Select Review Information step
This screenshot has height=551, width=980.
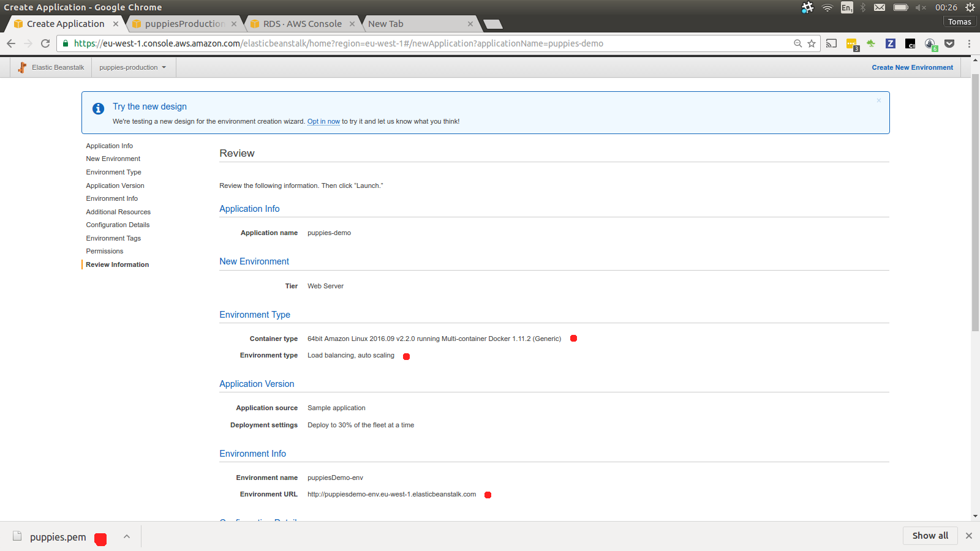(x=117, y=264)
